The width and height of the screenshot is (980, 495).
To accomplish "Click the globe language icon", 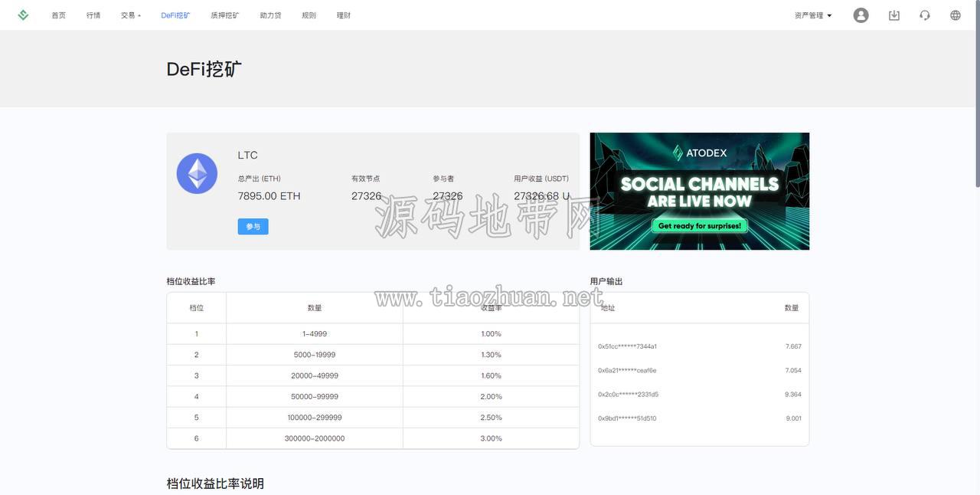I will click(955, 15).
